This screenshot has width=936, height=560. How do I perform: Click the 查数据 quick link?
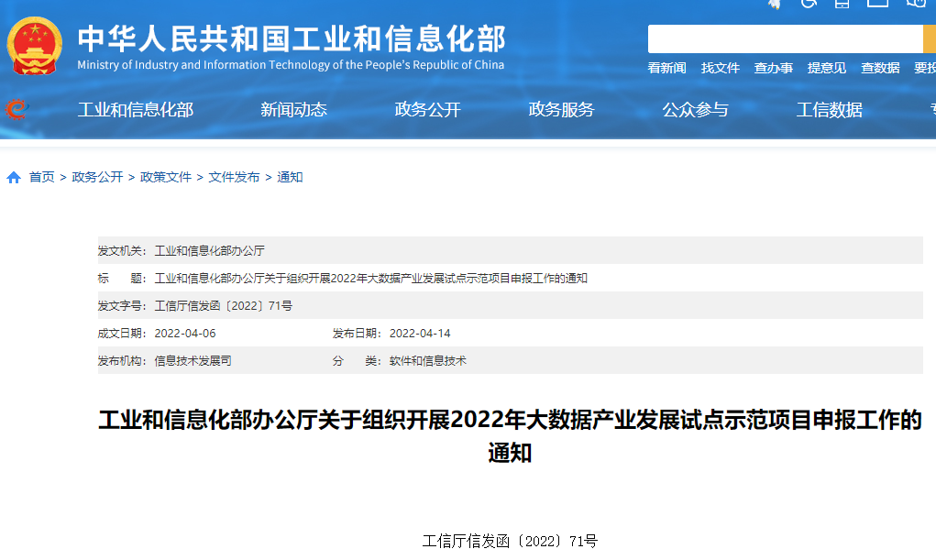[880, 67]
